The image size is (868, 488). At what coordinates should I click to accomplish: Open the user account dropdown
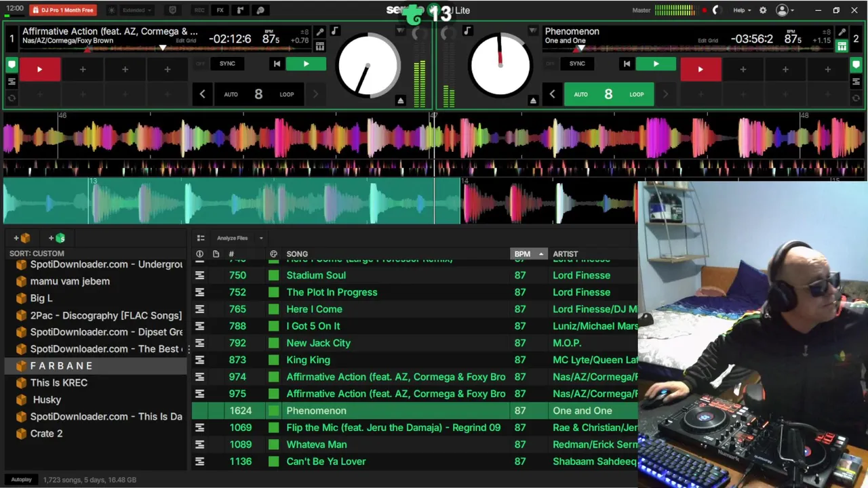785,10
